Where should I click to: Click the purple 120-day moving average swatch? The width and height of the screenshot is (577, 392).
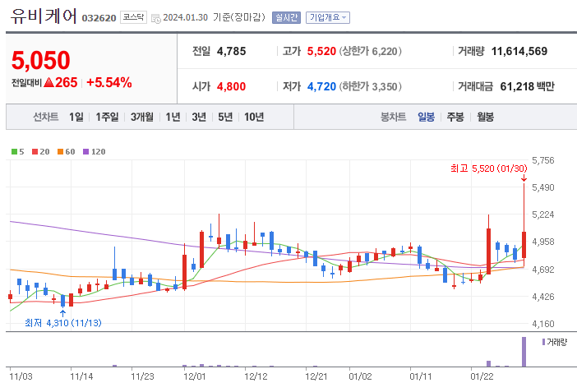[x=85, y=152]
